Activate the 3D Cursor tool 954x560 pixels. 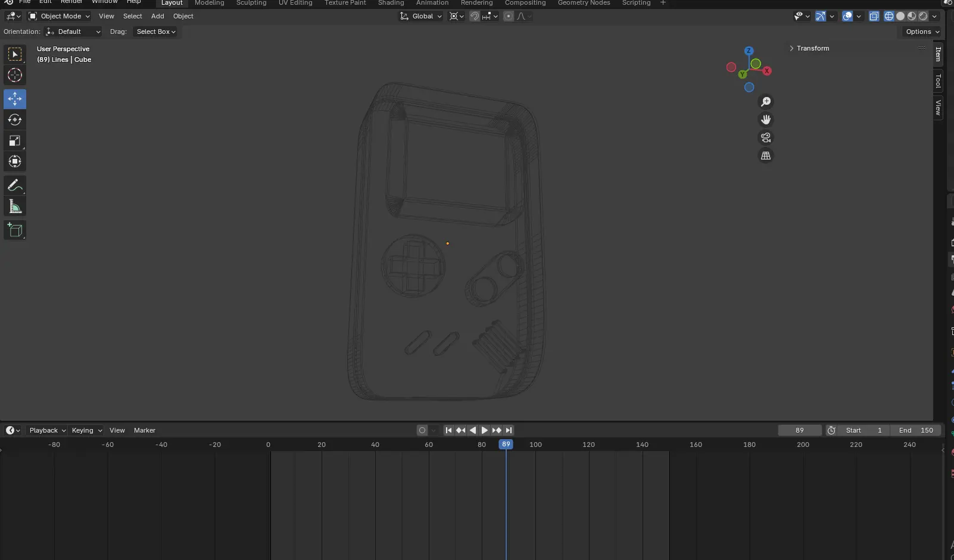click(x=15, y=75)
